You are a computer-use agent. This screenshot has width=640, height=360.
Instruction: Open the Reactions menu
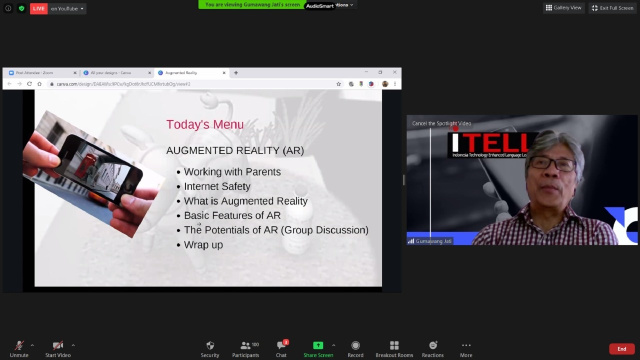pyautogui.click(x=433, y=349)
